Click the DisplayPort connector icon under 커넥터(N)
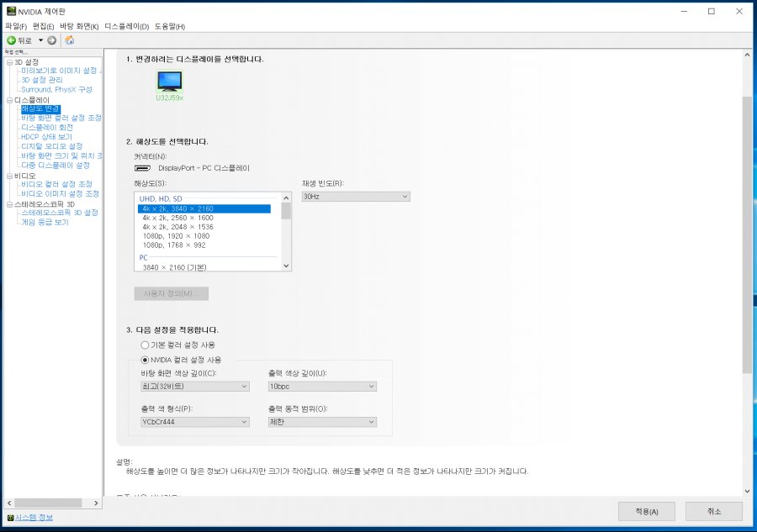Screen dimensions: 757x532 click(142, 167)
